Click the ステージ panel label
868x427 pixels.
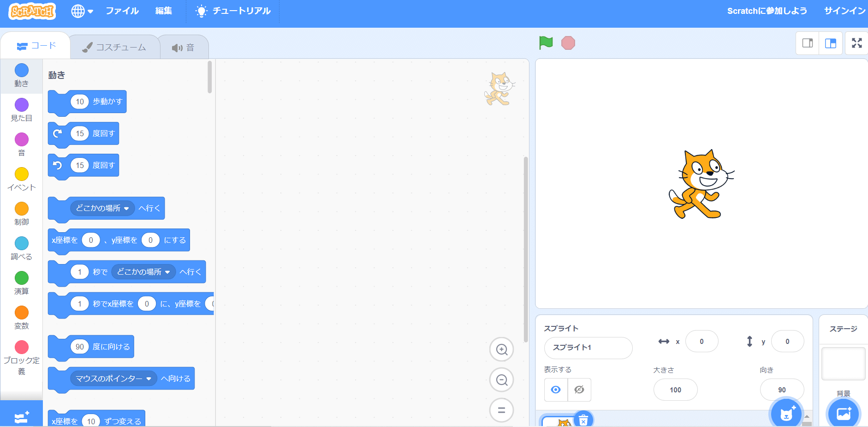tap(843, 329)
